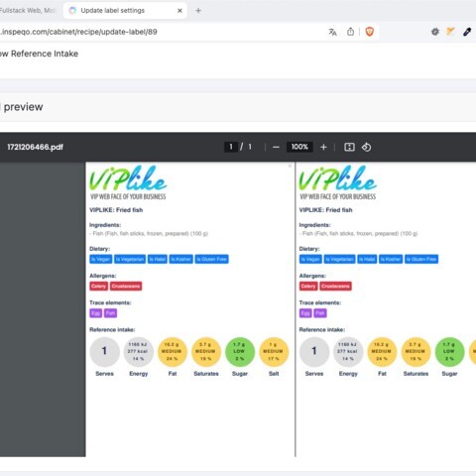Click the address bar URL
The image size is (476, 476).
pyautogui.click(x=78, y=32)
